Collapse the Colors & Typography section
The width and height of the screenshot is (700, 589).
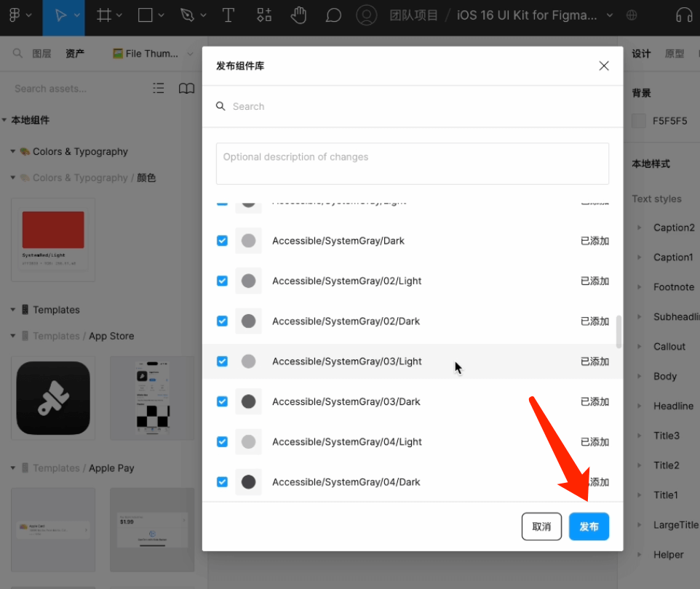pyautogui.click(x=13, y=152)
